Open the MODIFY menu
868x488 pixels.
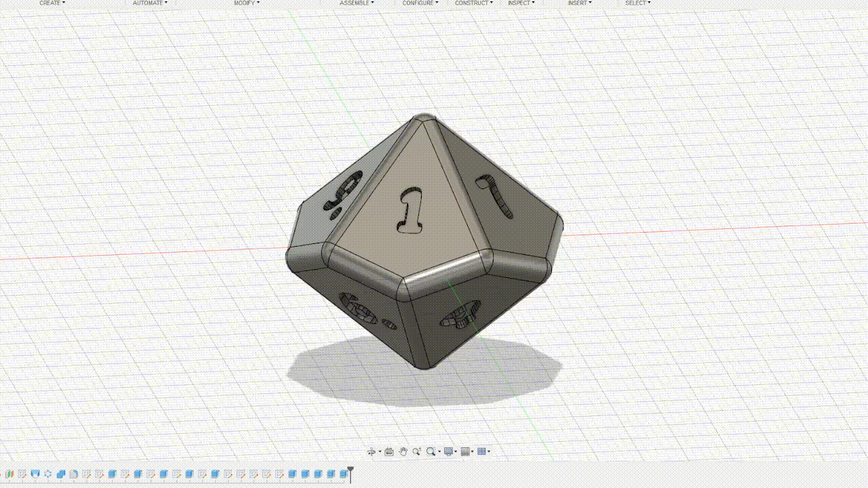pos(245,3)
